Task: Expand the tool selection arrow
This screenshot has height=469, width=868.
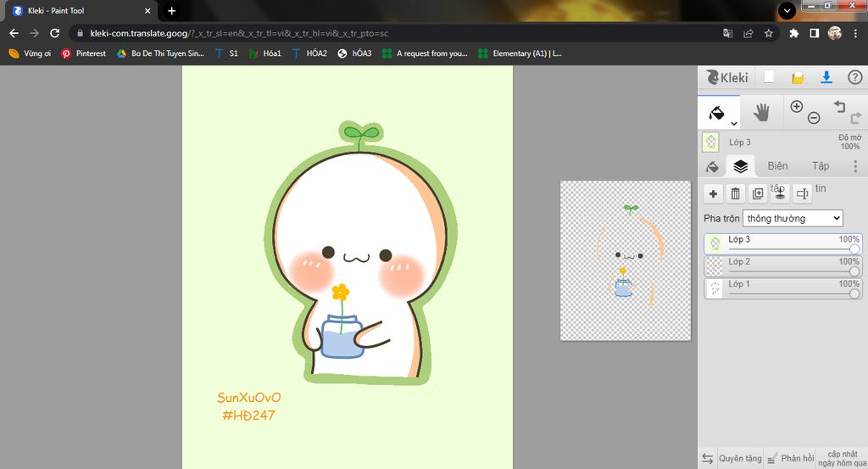Action: click(734, 124)
